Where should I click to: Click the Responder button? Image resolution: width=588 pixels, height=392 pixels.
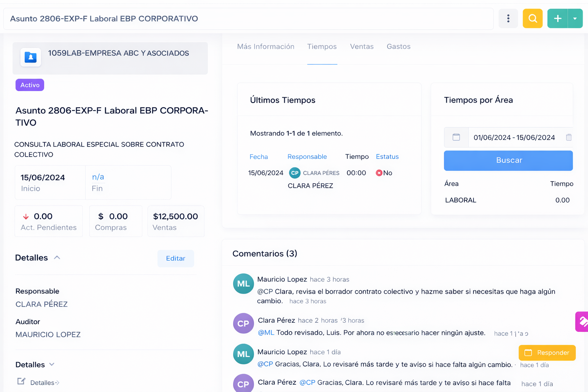547,353
